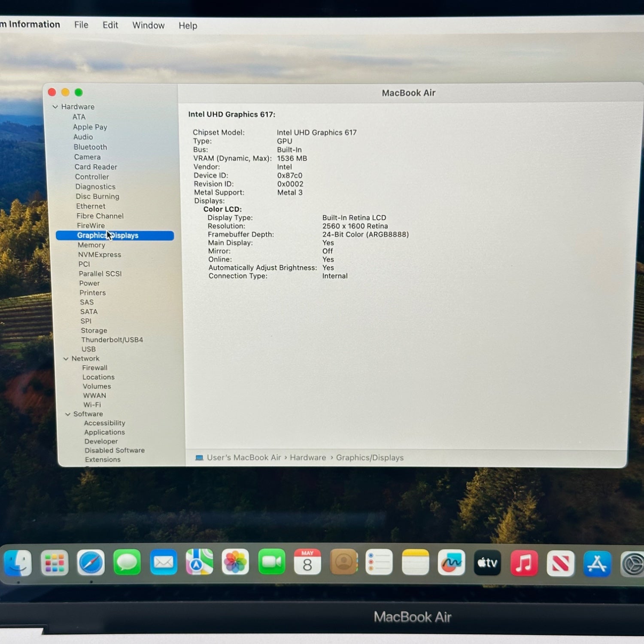Select Camera in the sidebar
Screen dimensions: 644x644
[x=87, y=157]
